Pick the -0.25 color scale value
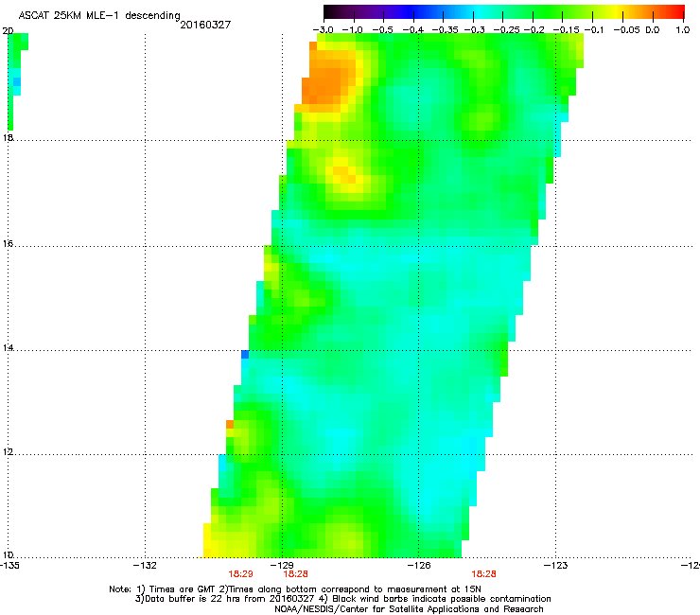This screenshot has height=615, width=700. point(506,30)
